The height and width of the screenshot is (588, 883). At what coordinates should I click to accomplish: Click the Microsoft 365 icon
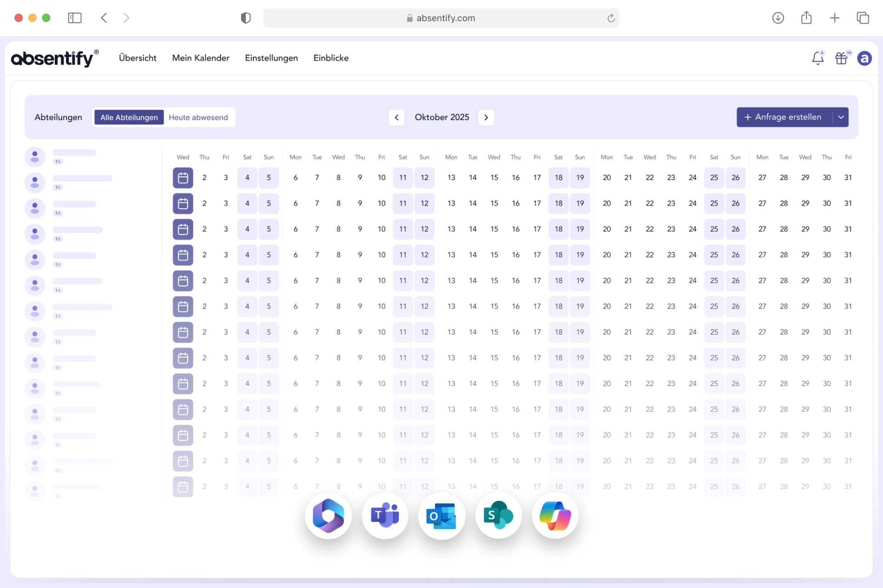[328, 515]
